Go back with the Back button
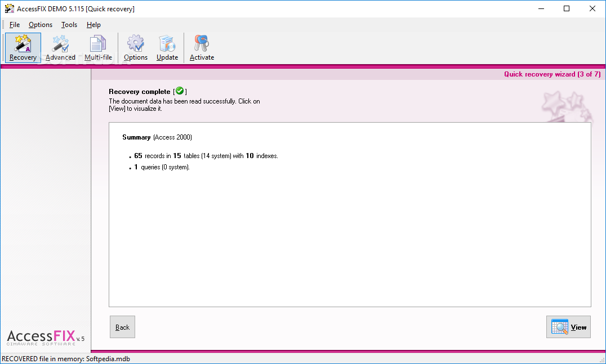The image size is (606, 364). (123, 327)
